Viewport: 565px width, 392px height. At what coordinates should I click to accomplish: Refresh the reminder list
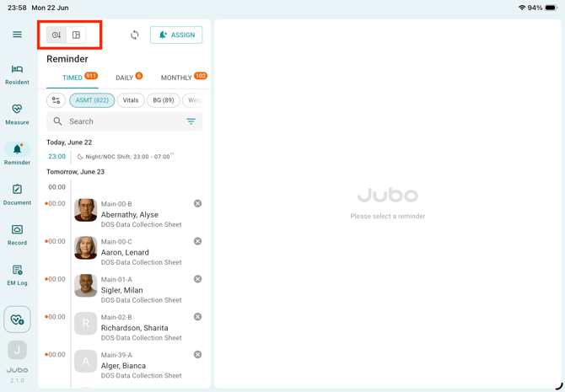tap(134, 35)
